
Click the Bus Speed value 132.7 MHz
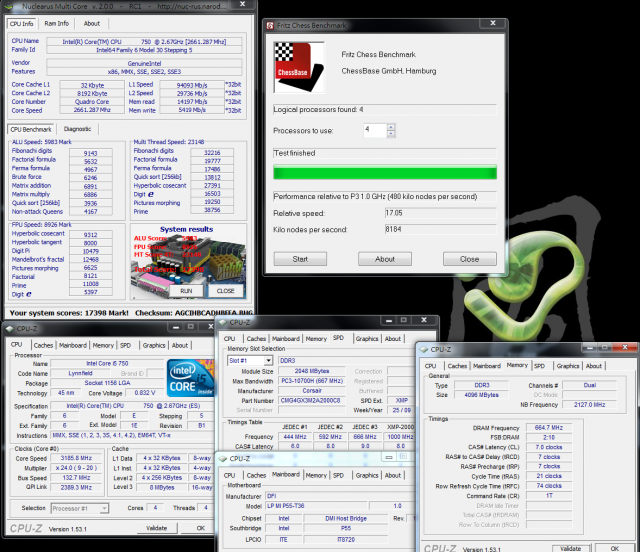pos(76,478)
